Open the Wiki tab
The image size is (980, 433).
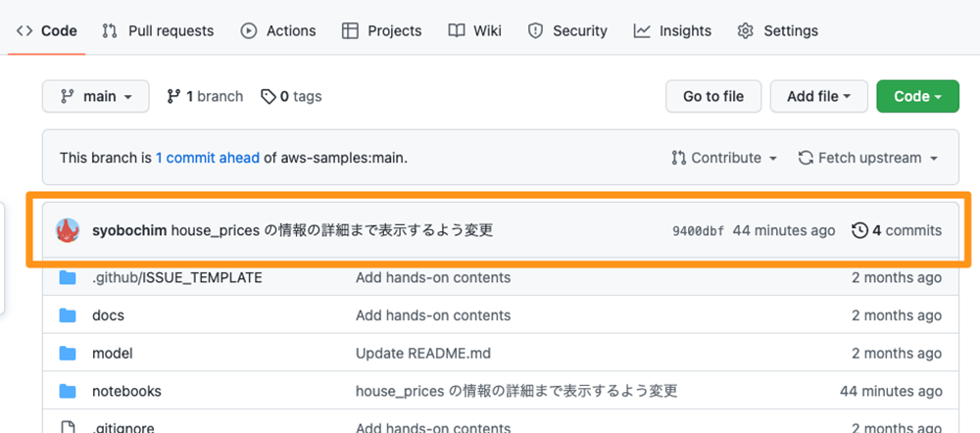[475, 30]
